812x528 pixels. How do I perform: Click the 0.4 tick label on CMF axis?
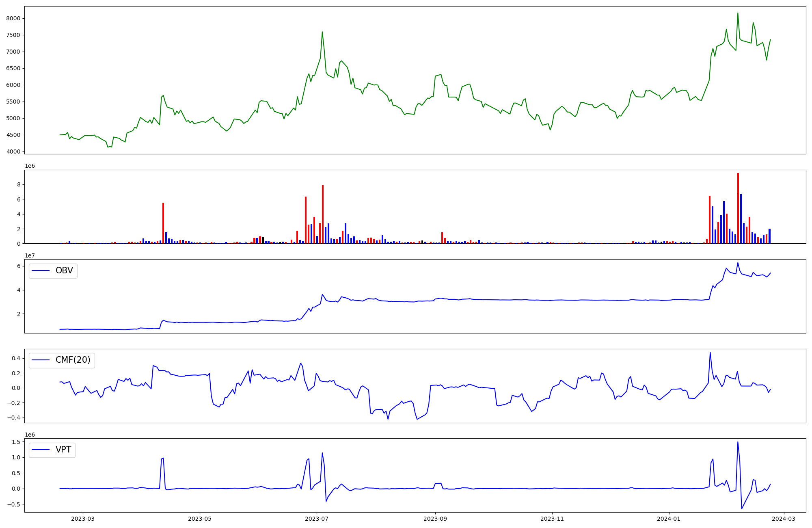coord(16,358)
